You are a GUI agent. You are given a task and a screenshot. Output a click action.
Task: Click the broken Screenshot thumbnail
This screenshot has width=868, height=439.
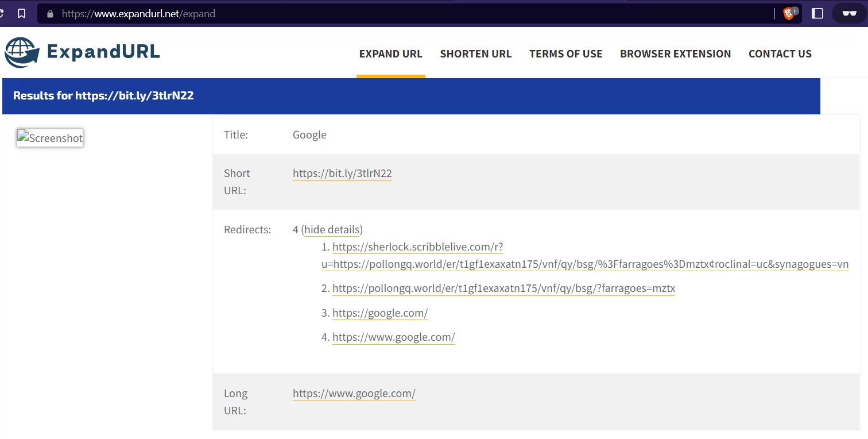coord(50,138)
